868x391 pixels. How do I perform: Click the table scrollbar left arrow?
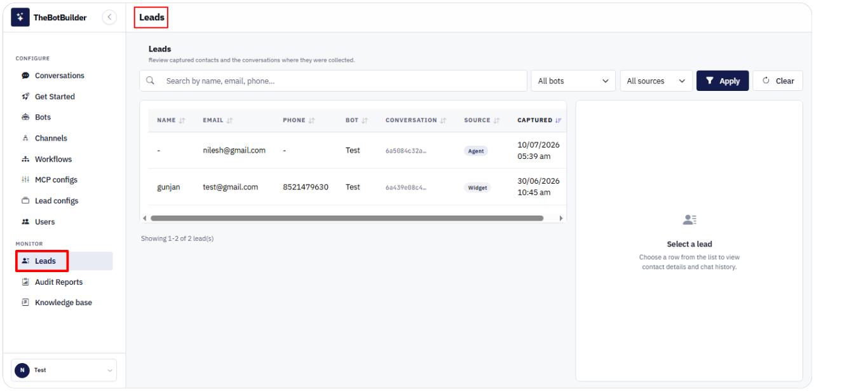click(144, 218)
